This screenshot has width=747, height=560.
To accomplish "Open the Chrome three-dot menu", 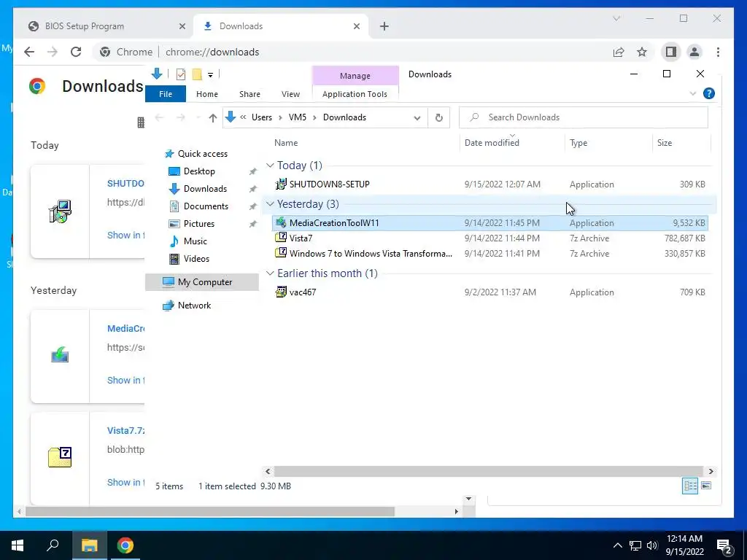I will point(718,52).
